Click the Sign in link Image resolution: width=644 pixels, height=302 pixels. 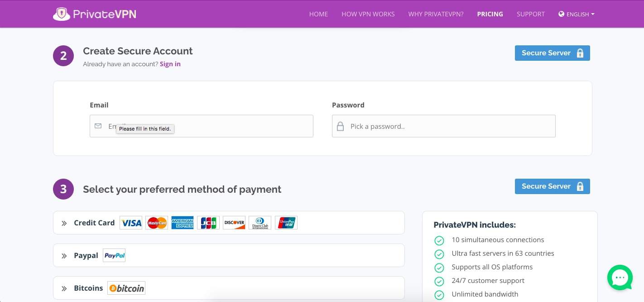[x=170, y=64]
